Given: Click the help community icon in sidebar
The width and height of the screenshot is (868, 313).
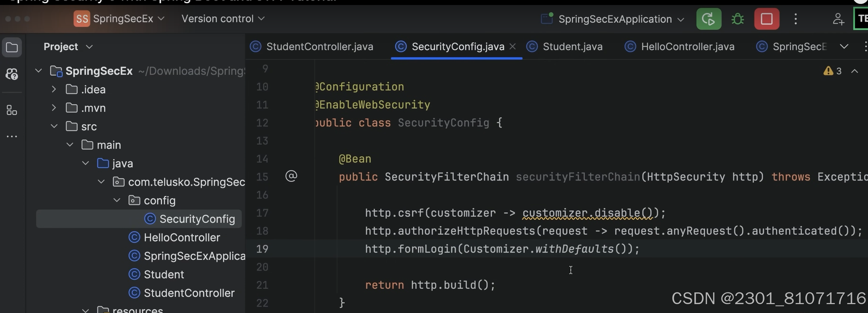Looking at the screenshot, I should 12,74.
